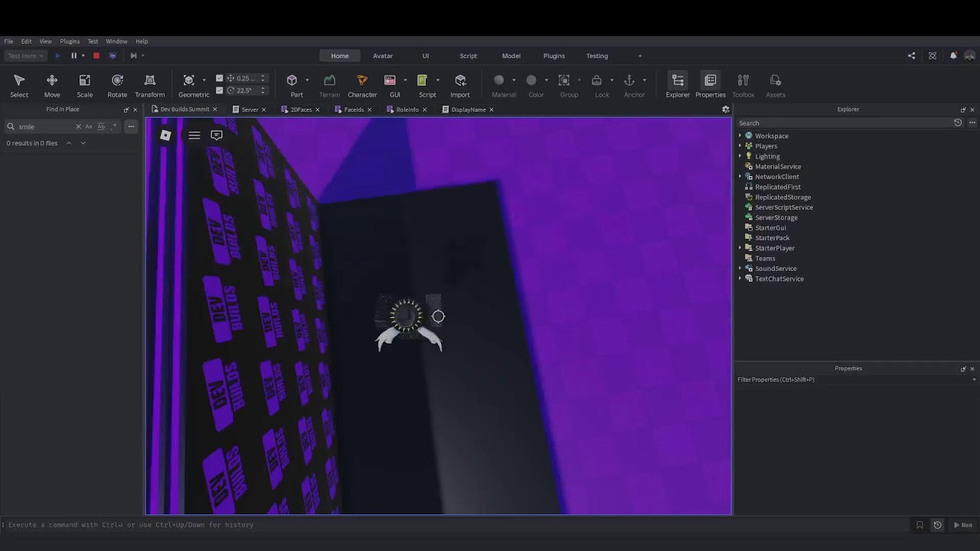Open the RoleInfo script tab

407,109
